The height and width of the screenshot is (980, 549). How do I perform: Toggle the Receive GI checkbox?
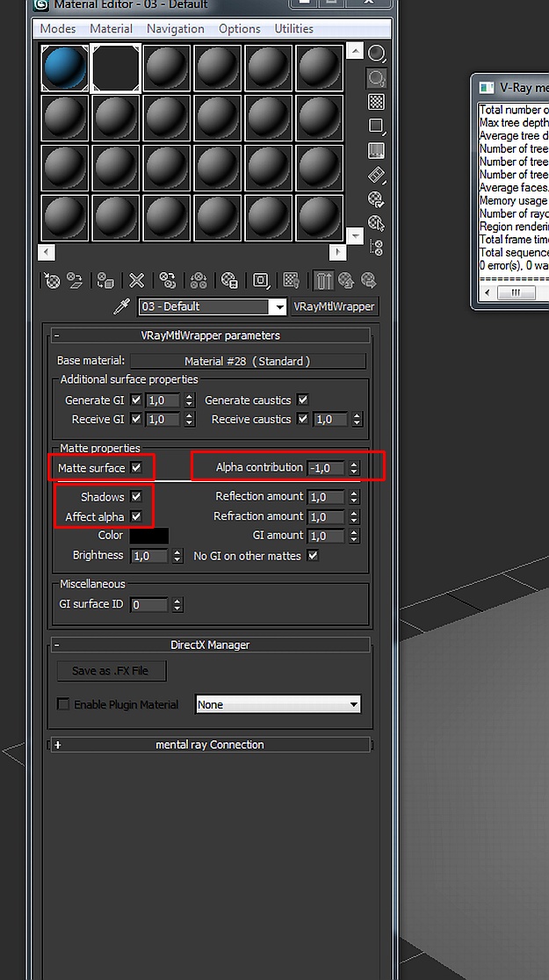pos(135,419)
